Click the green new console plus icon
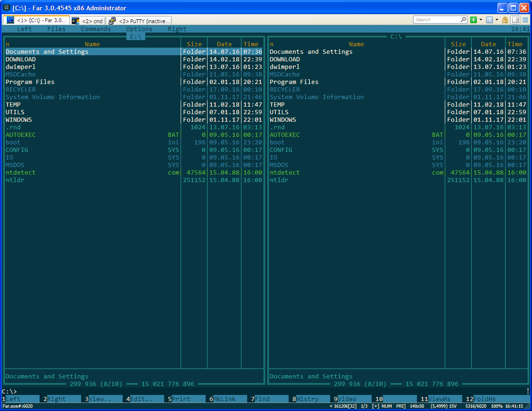Viewport: 532px width, 411px height. pyautogui.click(x=474, y=20)
